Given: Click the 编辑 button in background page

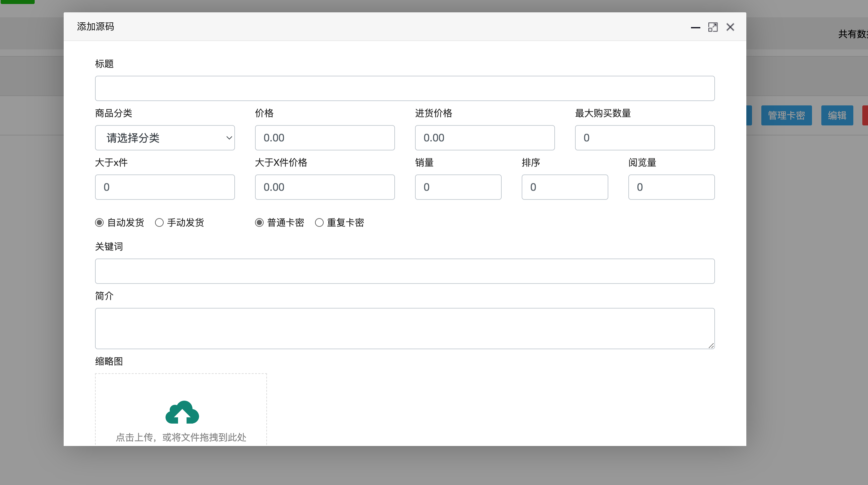Looking at the screenshot, I should point(837,115).
